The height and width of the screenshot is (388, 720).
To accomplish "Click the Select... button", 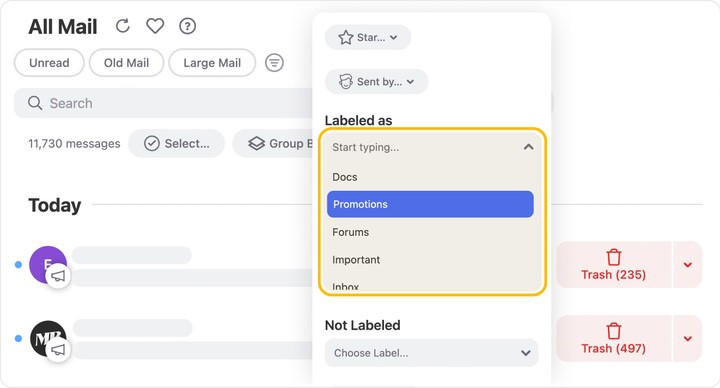I will (x=177, y=143).
